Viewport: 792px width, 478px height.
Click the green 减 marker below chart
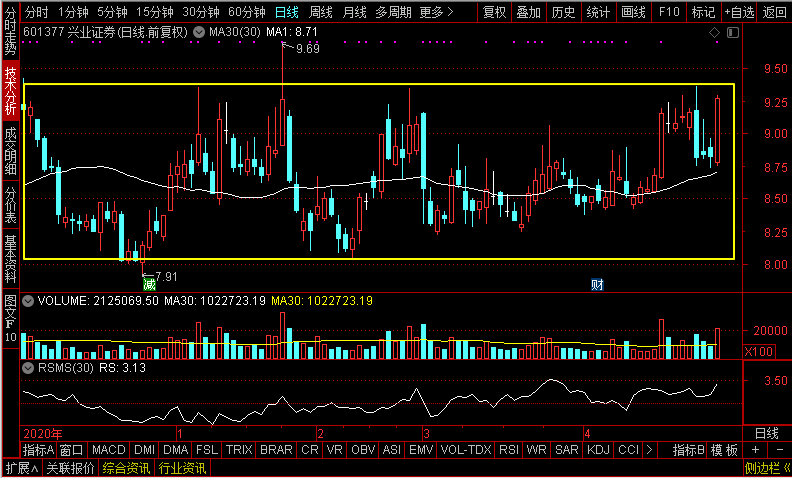[149, 284]
